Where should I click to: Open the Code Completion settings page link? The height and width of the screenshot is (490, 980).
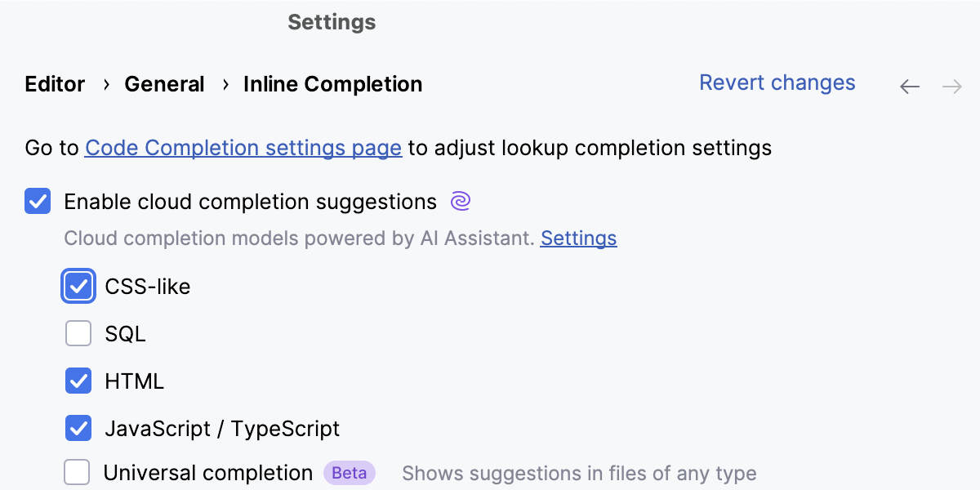243,148
